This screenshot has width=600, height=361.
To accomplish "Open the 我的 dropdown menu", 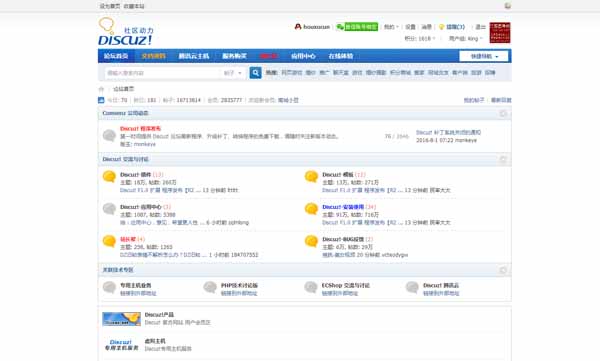I will pos(391,27).
